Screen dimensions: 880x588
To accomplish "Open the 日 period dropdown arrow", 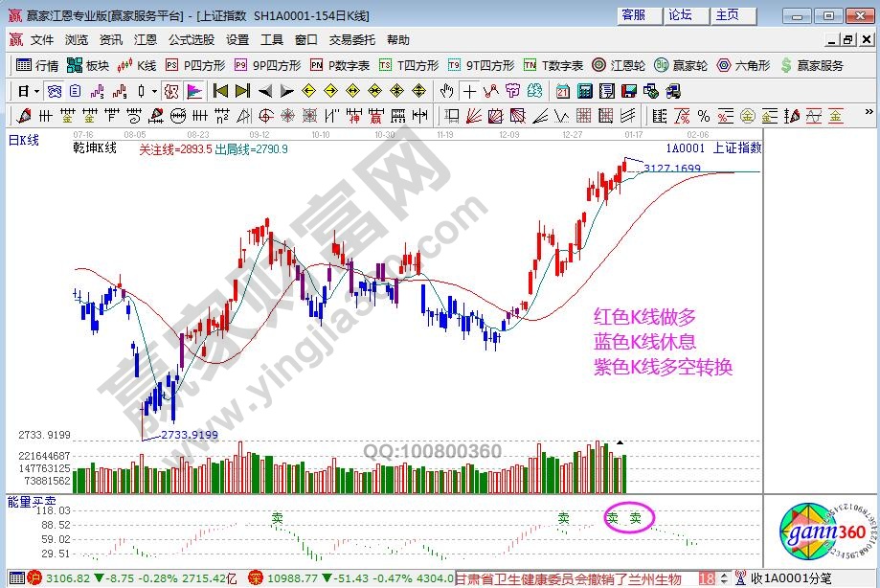I will (36, 91).
